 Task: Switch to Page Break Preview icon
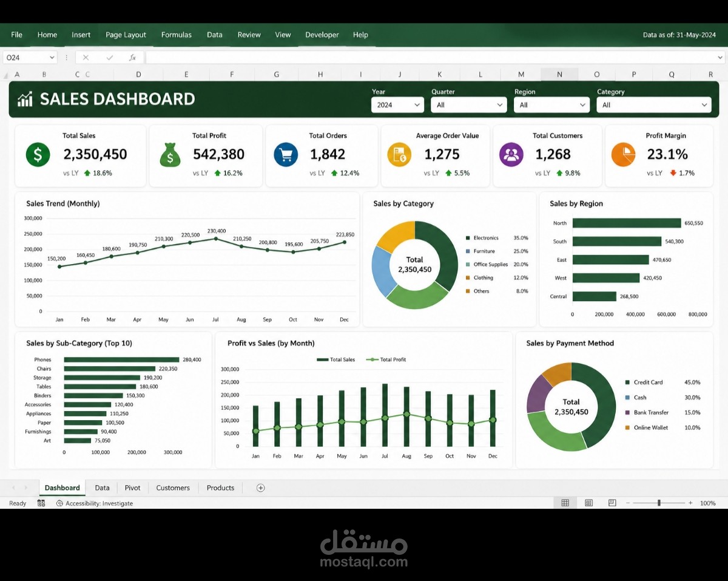pos(612,503)
